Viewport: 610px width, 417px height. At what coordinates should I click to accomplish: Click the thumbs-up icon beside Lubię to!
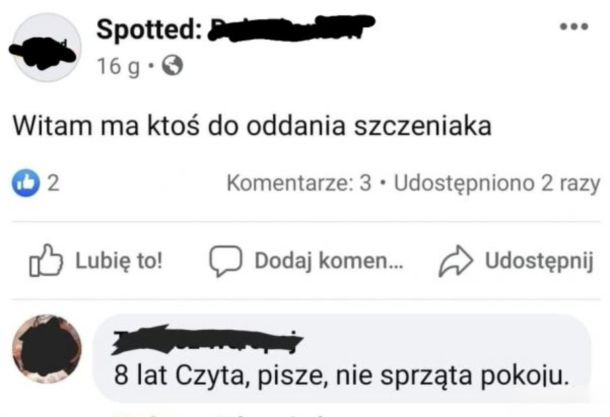tap(46, 261)
